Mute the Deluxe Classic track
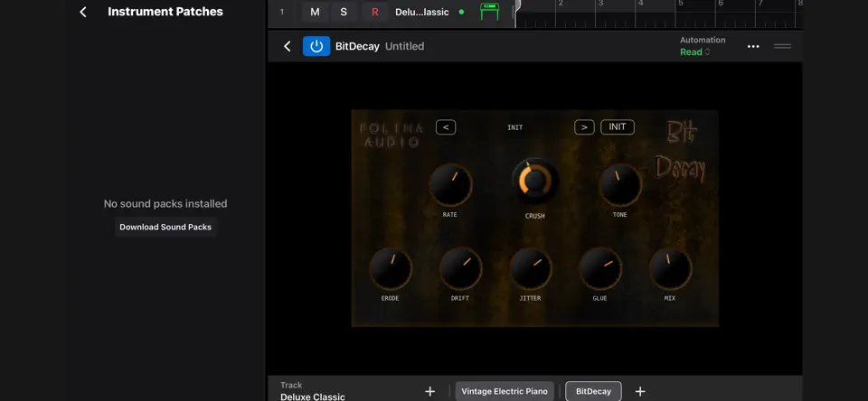 315,12
